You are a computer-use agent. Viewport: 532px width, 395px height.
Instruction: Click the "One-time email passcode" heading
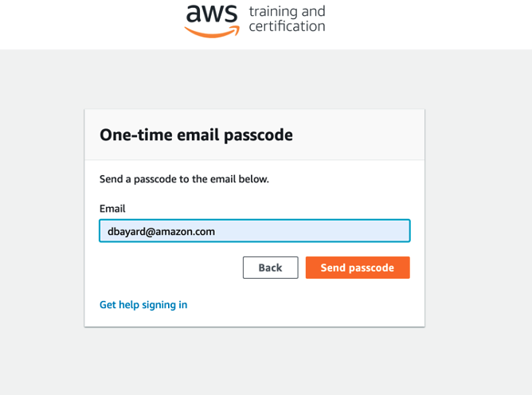(196, 135)
